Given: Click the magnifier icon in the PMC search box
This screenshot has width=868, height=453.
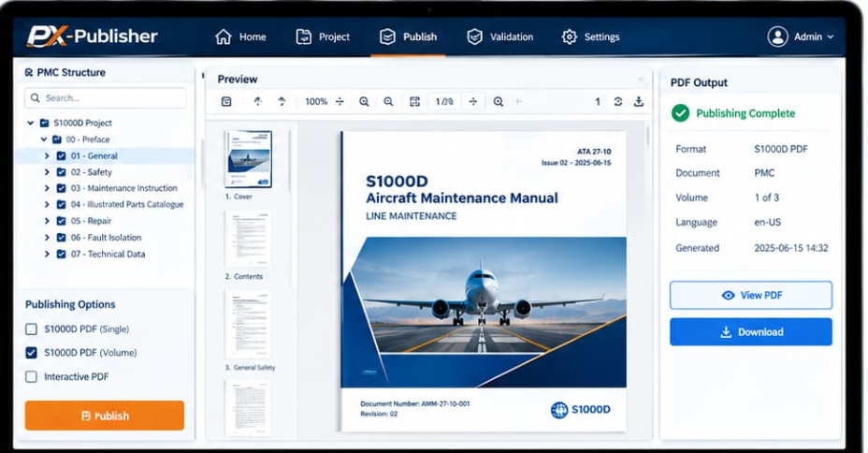Looking at the screenshot, I should pyautogui.click(x=35, y=98).
